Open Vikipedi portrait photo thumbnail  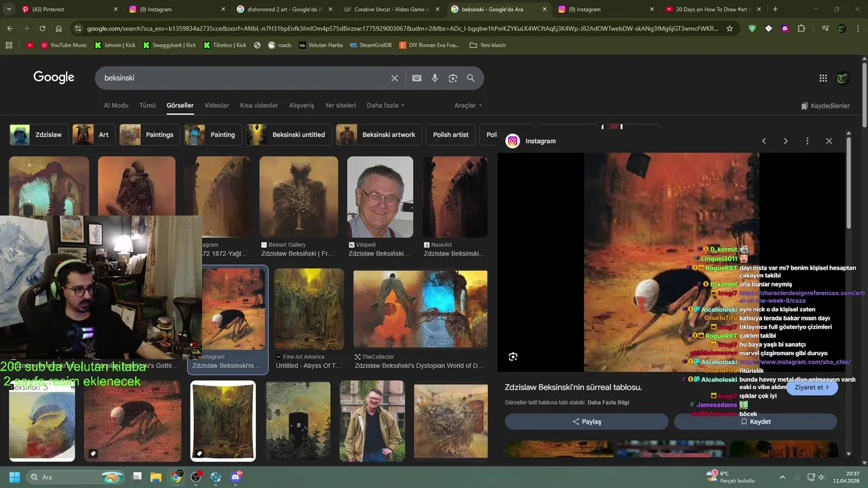click(x=380, y=197)
